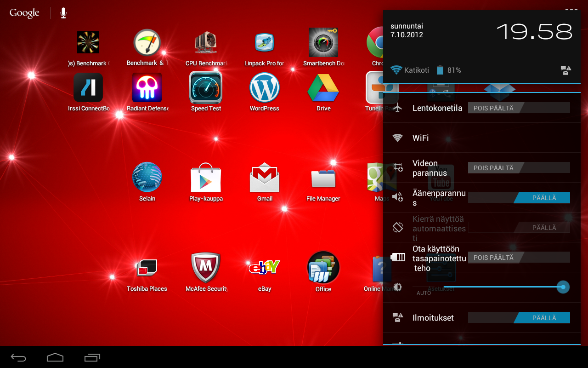Launch Irssi ConnectBot
588x368 pixels.
coord(88,92)
